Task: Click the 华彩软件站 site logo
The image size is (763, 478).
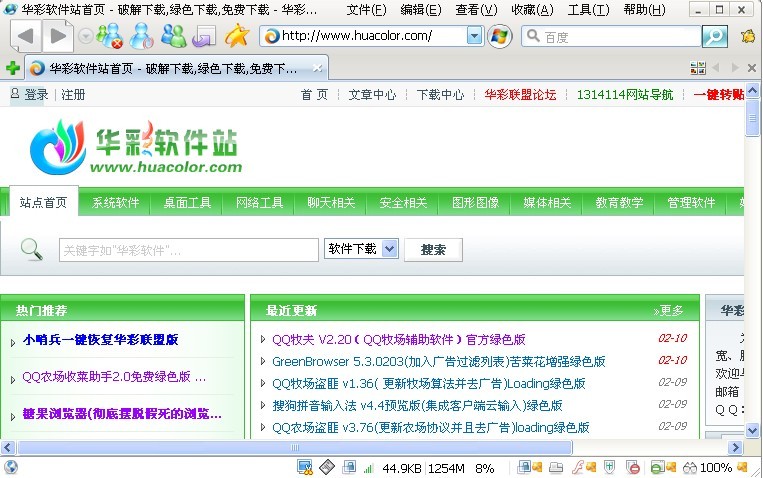Action: tap(136, 147)
